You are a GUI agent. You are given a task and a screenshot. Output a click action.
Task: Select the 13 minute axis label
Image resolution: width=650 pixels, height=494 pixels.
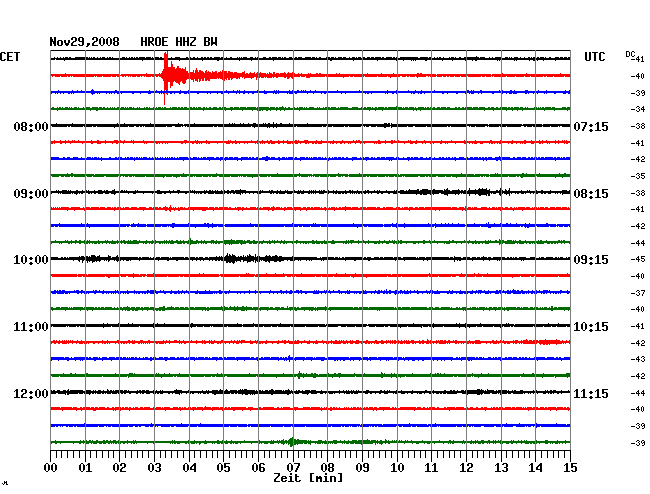[x=501, y=467]
